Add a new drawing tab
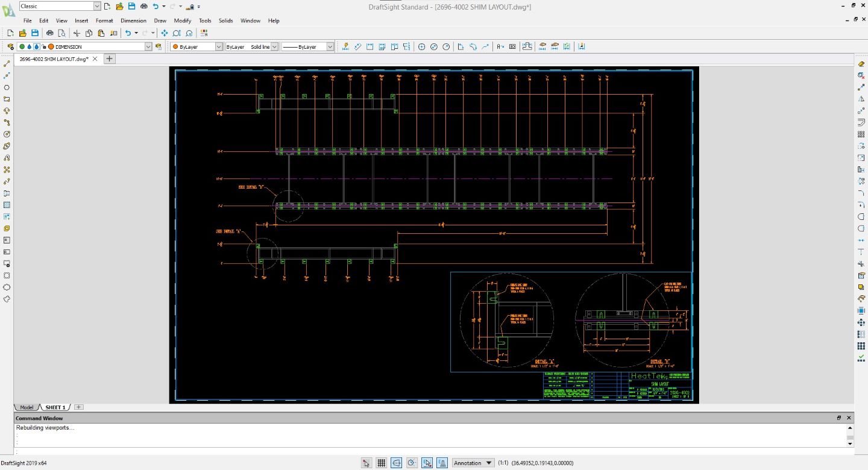 pyautogui.click(x=109, y=58)
